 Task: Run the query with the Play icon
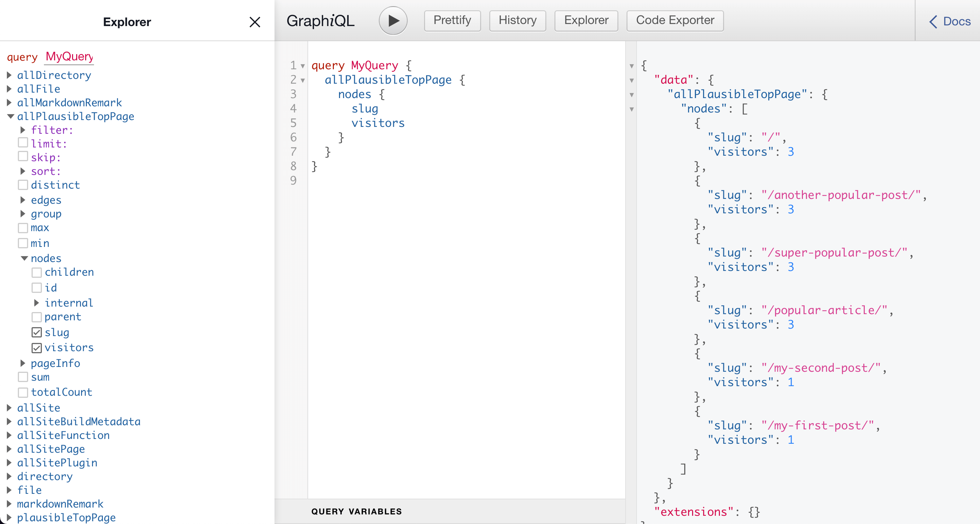(x=393, y=21)
